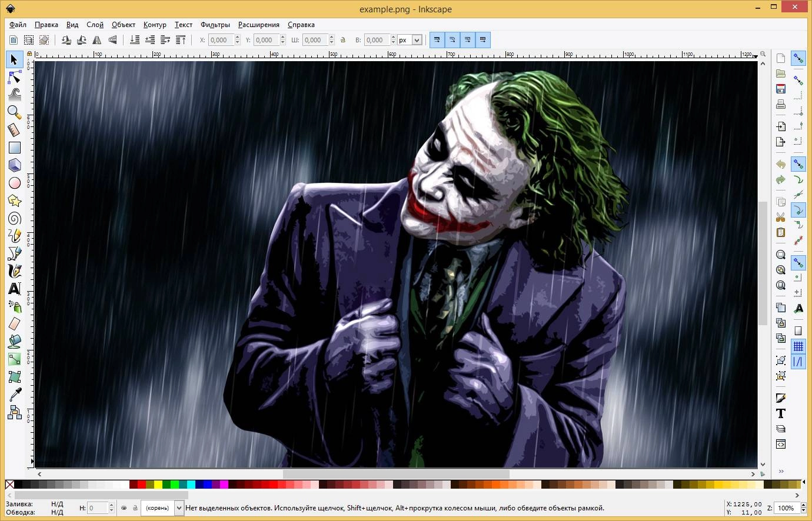Increase opacity Н spinner value
Screen dimensions: 812x521
[112, 505]
